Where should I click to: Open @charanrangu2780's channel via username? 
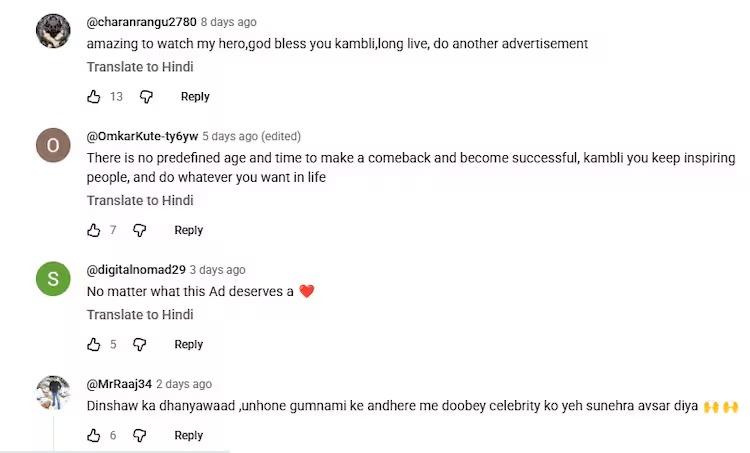click(x=140, y=22)
